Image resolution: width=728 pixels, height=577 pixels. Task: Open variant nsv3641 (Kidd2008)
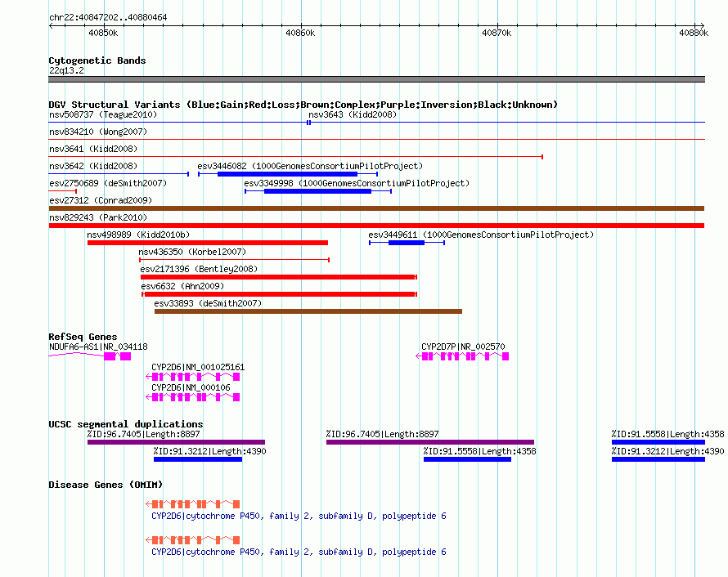tap(93, 149)
